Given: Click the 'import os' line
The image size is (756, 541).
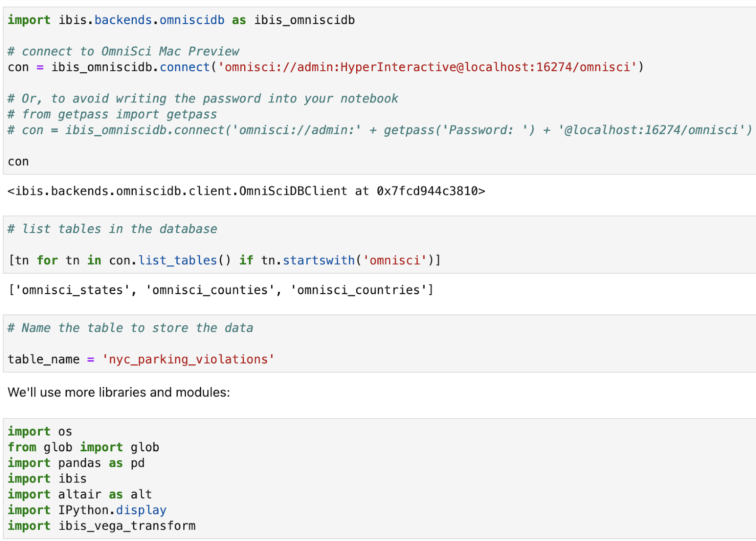Looking at the screenshot, I should tap(40, 432).
